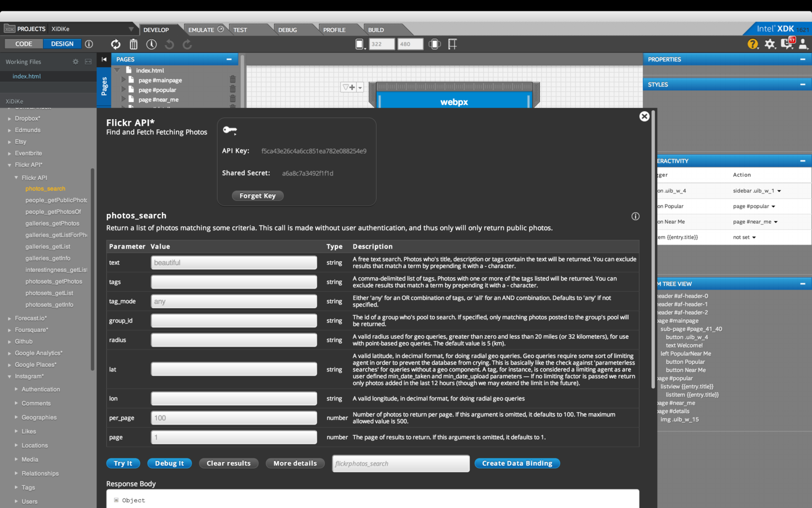Select people_getPublicPhotos in Flickr API list

(56, 200)
